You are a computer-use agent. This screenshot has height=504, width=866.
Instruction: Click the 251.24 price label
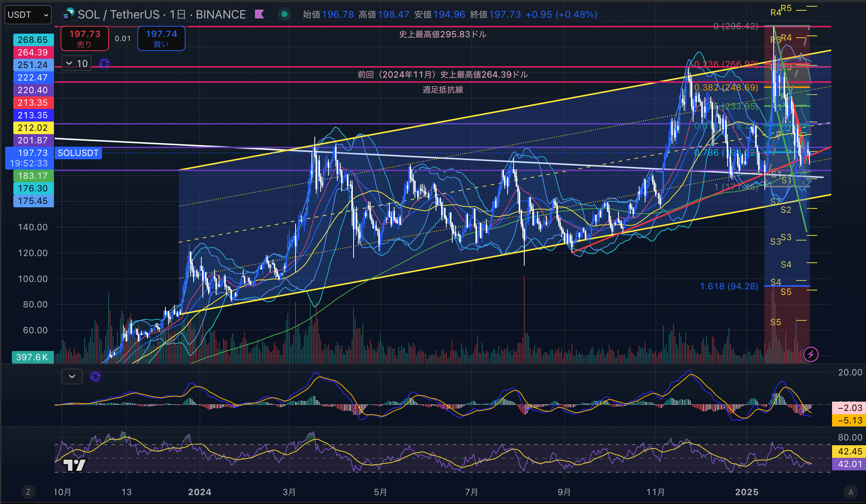tap(33, 65)
